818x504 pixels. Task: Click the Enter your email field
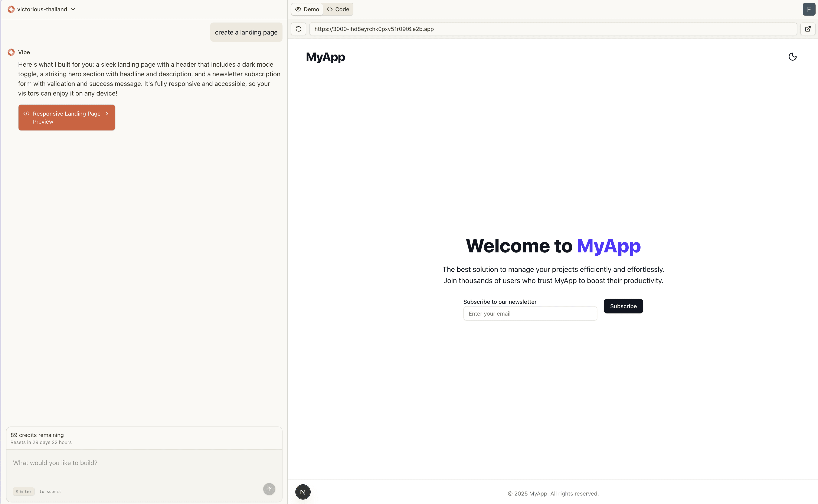point(530,314)
